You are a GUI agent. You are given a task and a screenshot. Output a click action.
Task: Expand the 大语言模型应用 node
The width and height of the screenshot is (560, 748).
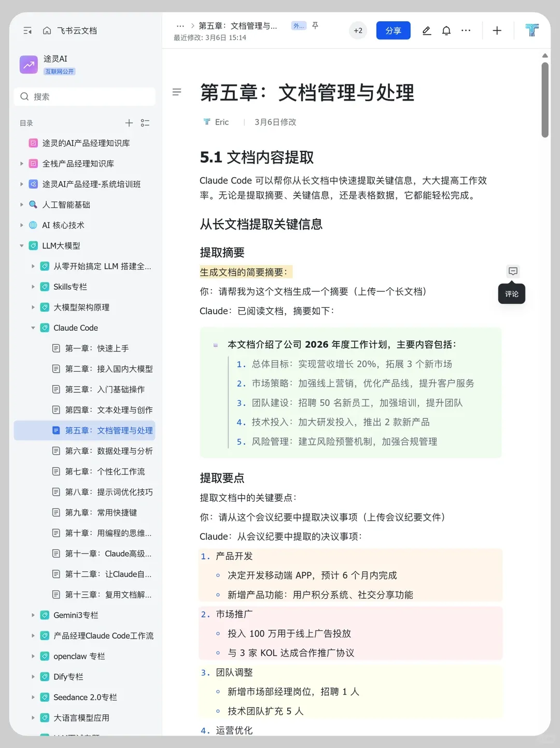33,718
